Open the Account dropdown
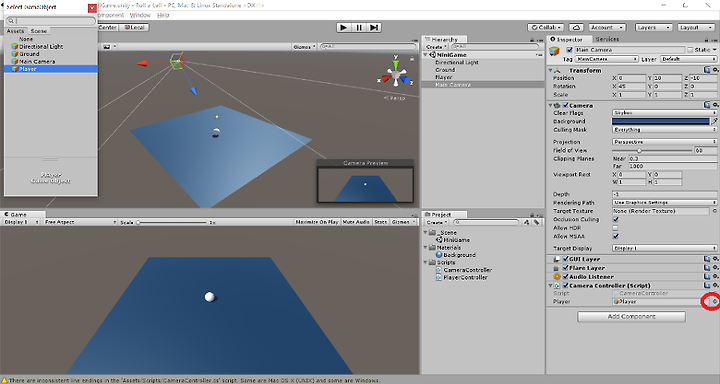The image size is (720, 384). pos(607,27)
